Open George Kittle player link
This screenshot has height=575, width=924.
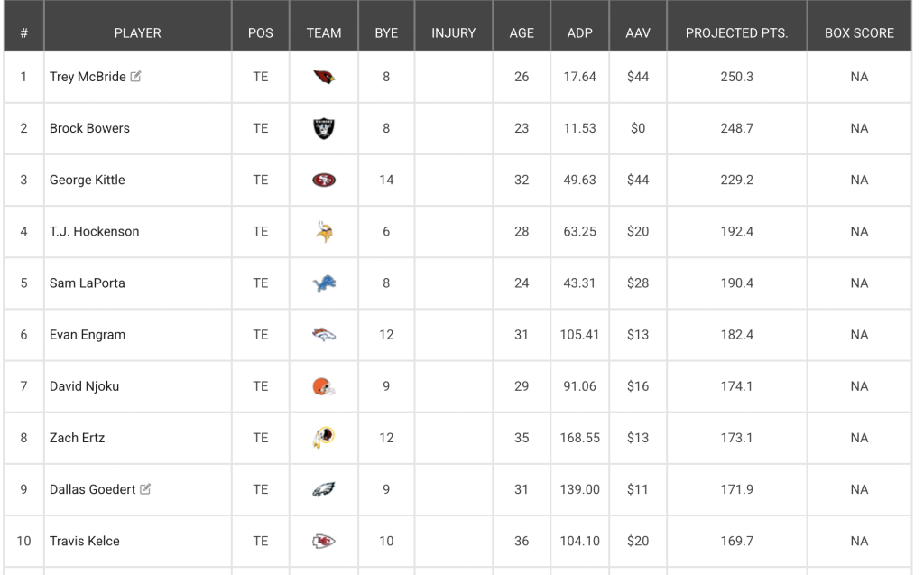pos(88,180)
